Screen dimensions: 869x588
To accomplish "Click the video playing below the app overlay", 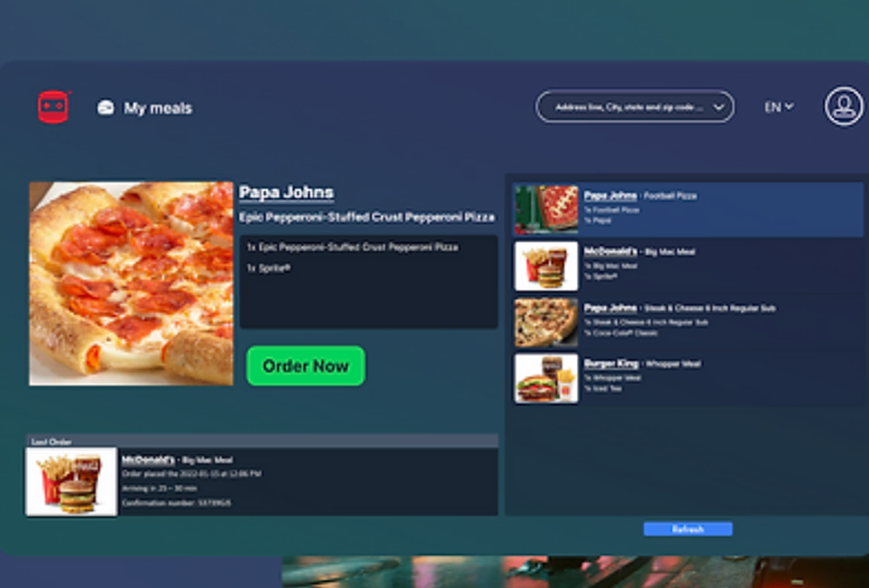I will [x=574, y=573].
